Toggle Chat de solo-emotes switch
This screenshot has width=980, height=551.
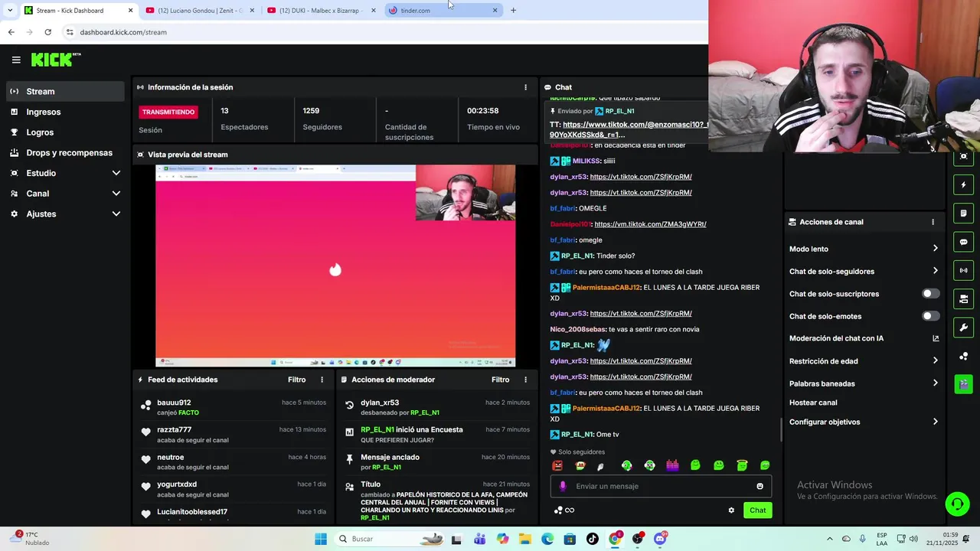(930, 316)
